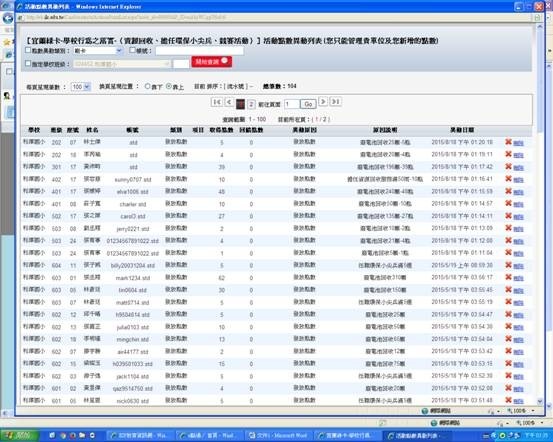Image resolution: width=553 pixels, height=442 pixels.
Task: Select the 'below table' paging position radio button
Action: point(147,86)
